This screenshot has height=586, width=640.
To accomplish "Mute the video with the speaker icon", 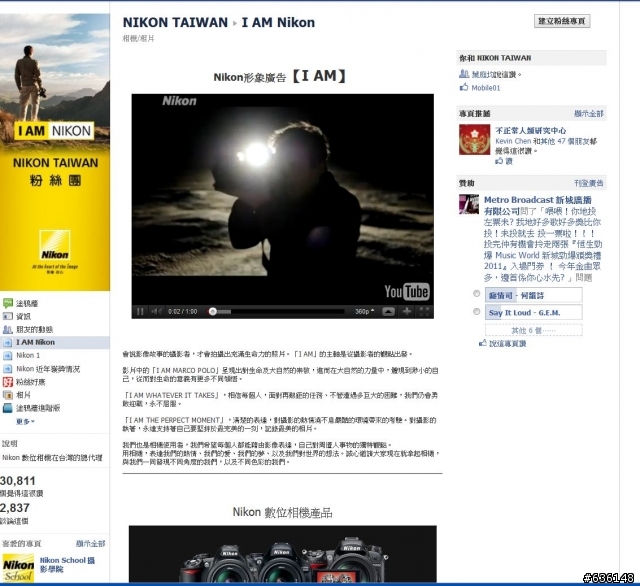I will (x=156, y=311).
